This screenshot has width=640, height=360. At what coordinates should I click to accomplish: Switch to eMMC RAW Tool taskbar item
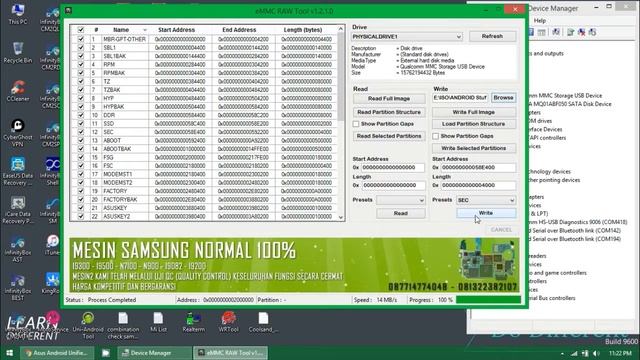[231, 353]
